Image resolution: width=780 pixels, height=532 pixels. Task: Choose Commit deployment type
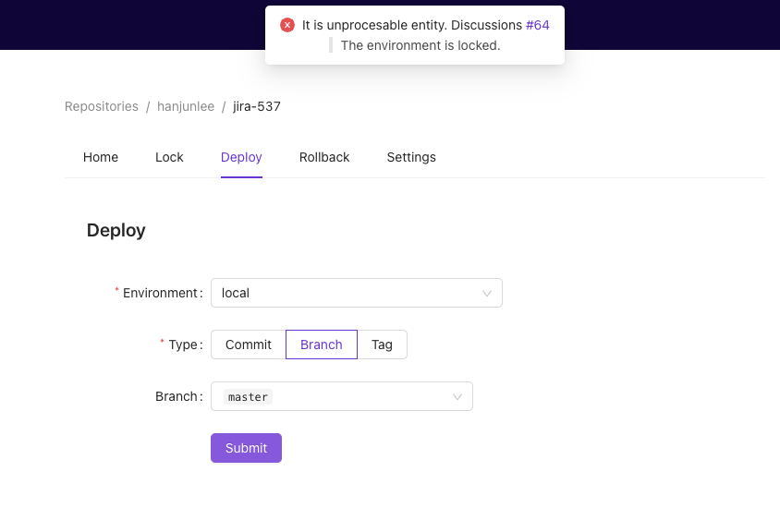[x=249, y=345]
